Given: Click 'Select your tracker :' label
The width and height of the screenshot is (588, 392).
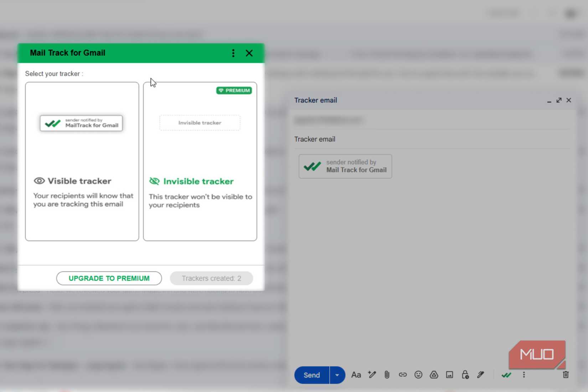Looking at the screenshot, I should (54, 74).
